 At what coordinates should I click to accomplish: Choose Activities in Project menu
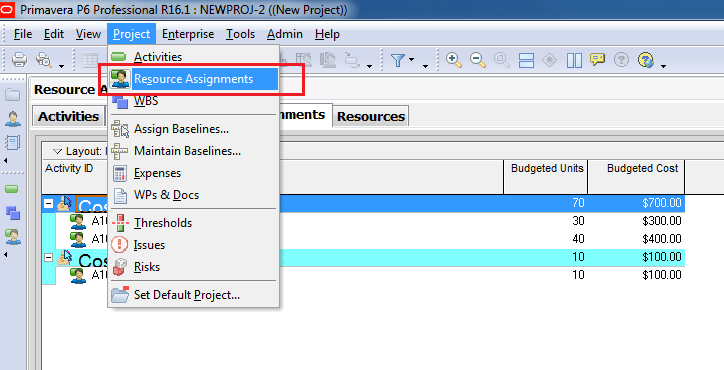point(193,57)
